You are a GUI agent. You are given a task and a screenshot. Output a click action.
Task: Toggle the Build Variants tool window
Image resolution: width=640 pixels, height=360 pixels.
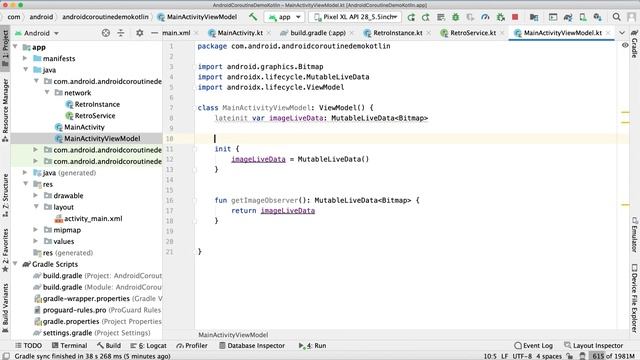click(5, 308)
